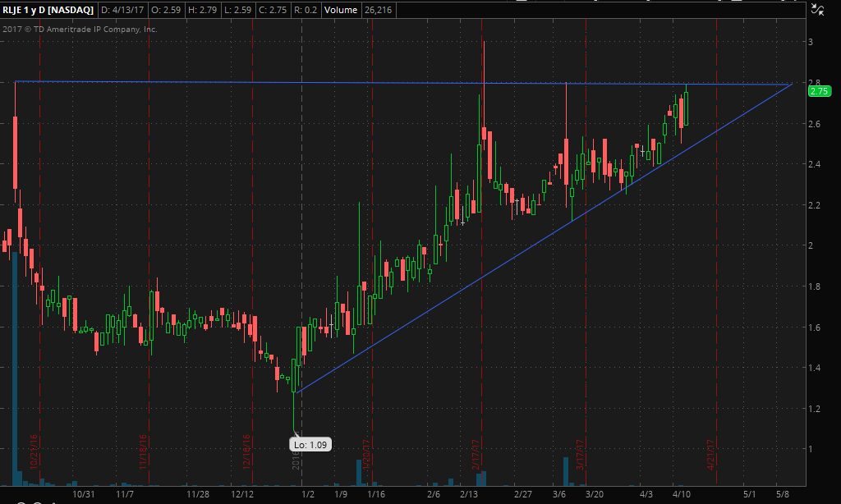
Task: Click the 2/27 date axis label
Action: pyautogui.click(x=523, y=494)
